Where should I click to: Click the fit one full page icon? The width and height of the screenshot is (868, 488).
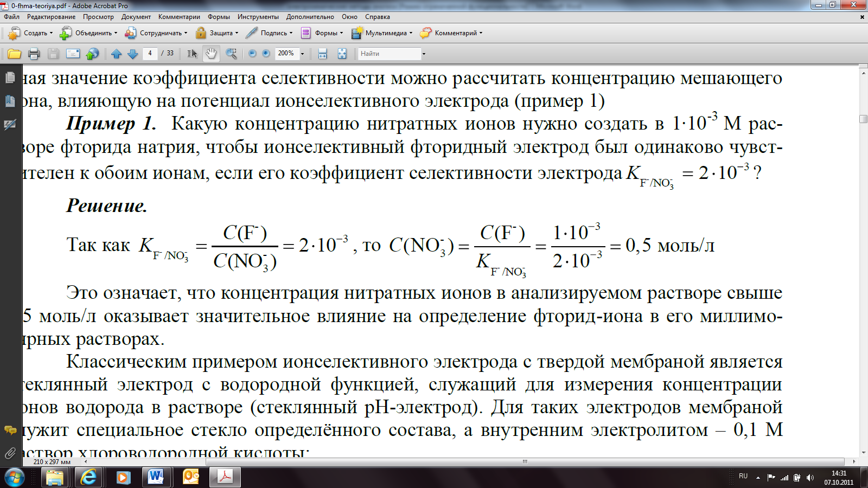342,54
